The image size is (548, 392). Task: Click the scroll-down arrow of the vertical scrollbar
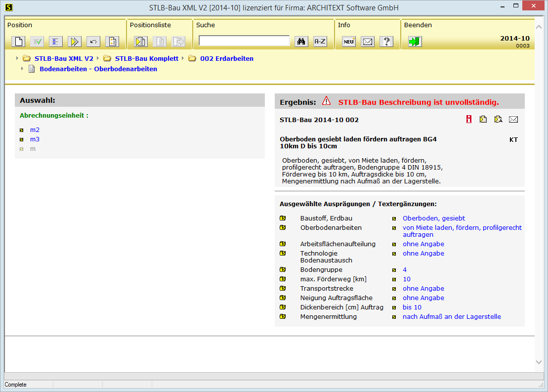[x=539, y=362]
